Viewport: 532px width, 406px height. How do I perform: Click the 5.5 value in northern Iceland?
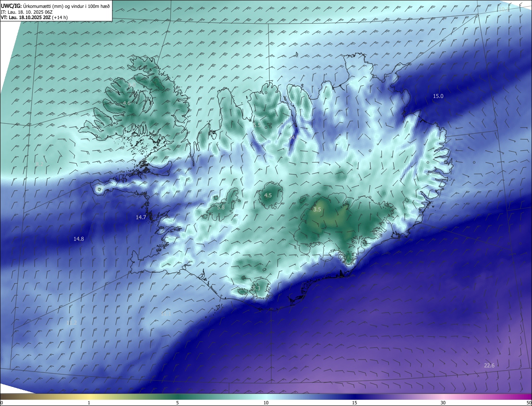click(x=256, y=125)
